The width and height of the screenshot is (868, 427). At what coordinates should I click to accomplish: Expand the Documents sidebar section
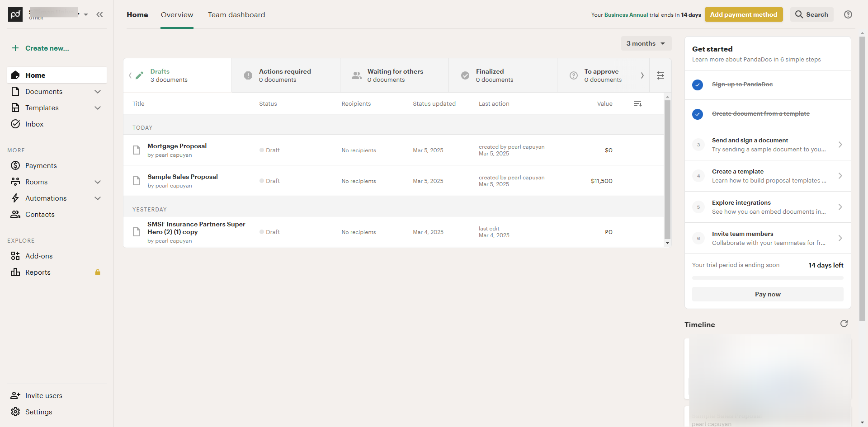[x=98, y=92]
